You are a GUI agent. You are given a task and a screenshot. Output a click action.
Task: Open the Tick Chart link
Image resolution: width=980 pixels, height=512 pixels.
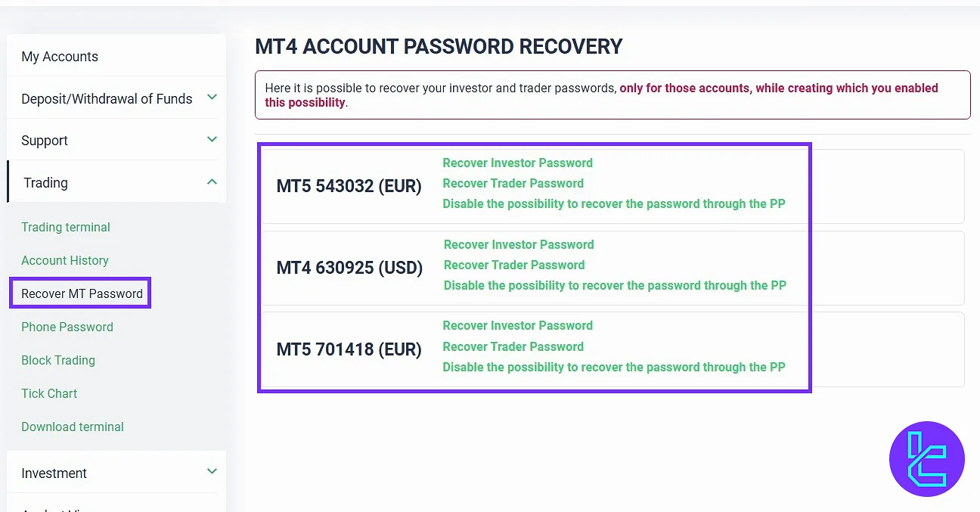(49, 393)
